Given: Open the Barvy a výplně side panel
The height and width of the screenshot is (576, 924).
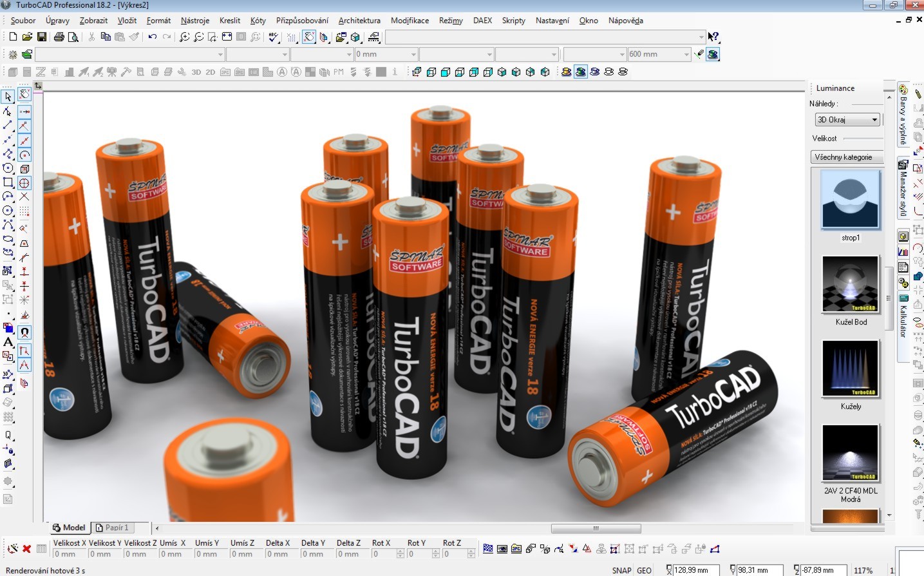Looking at the screenshot, I should (903, 114).
